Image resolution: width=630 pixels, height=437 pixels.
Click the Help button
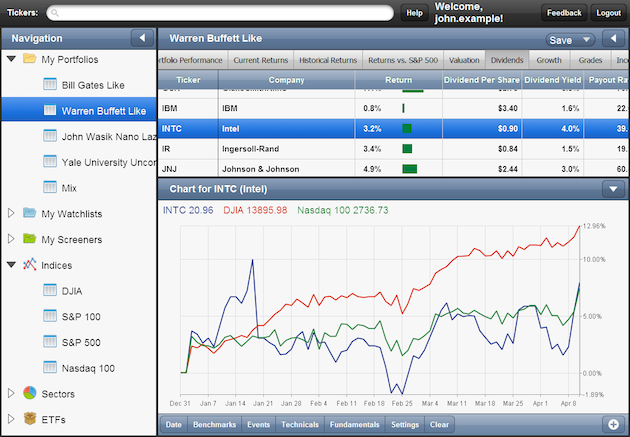pyautogui.click(x=414, y=13)
